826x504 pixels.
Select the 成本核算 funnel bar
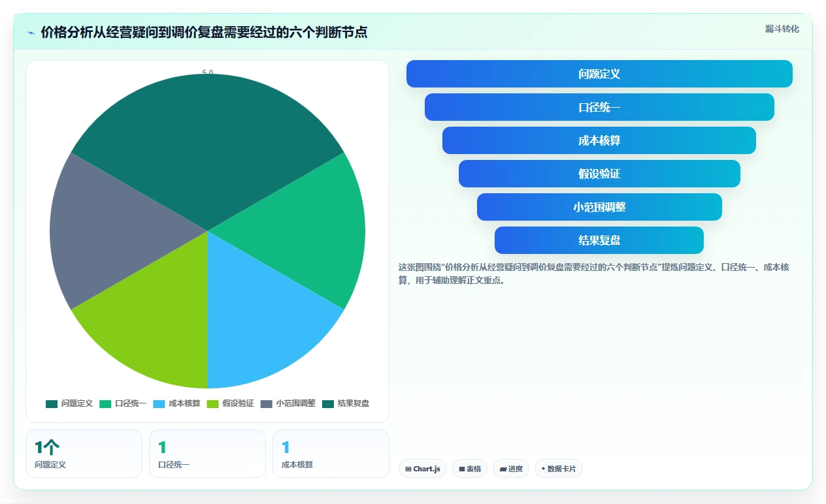click(599, 140)
